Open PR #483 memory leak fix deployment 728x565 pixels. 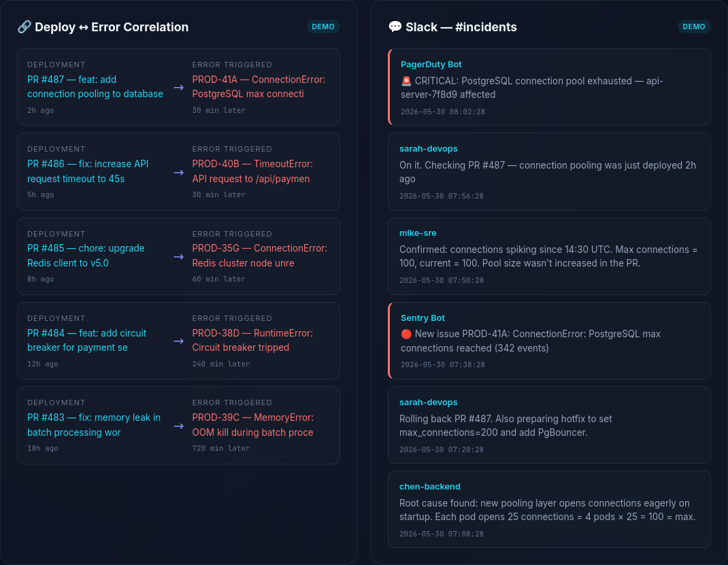94,425
